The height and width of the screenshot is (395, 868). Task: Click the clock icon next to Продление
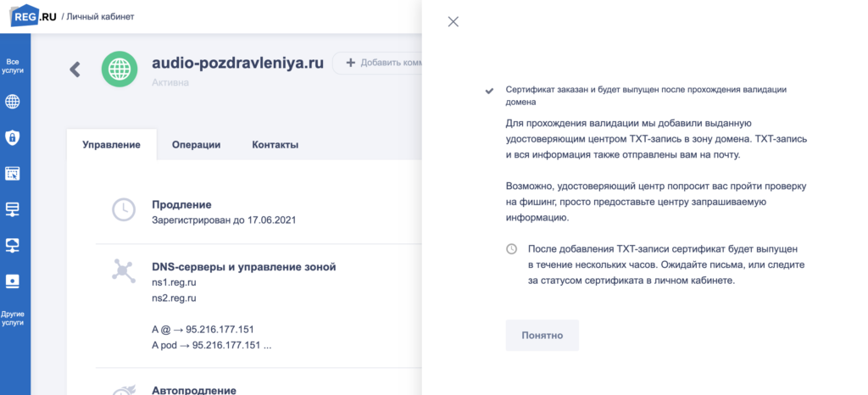pyautogui.click(x=123, y=210)
